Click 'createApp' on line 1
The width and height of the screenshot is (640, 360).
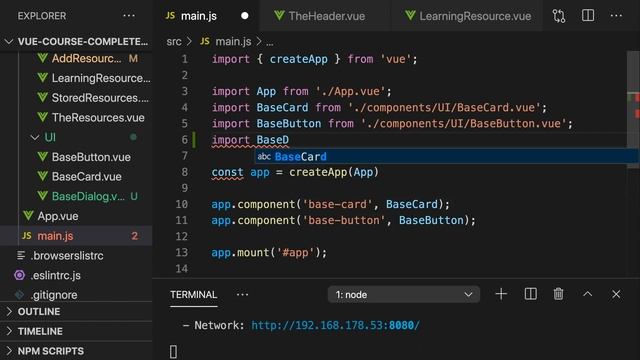point(298,59)
